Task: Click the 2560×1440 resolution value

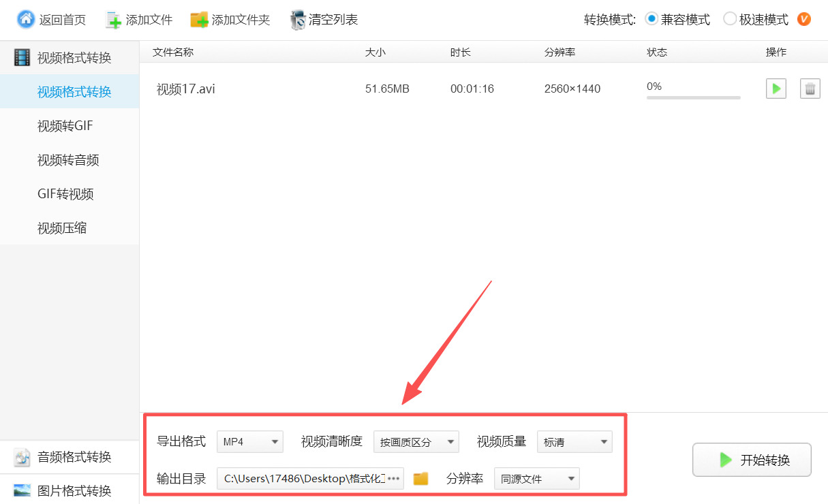Action: coord(572,89)
